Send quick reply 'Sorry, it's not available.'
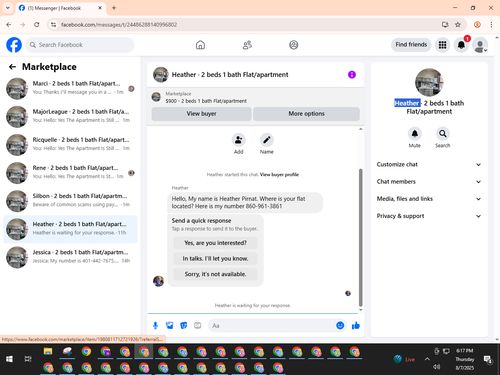This screenshot has width=500, height=375. coord(215,274)
